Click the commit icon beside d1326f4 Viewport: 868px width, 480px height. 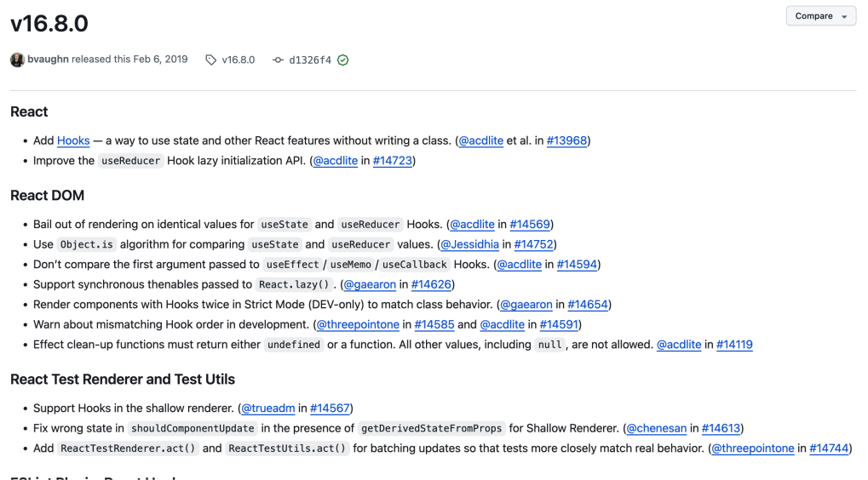click(x=278, y=60)
